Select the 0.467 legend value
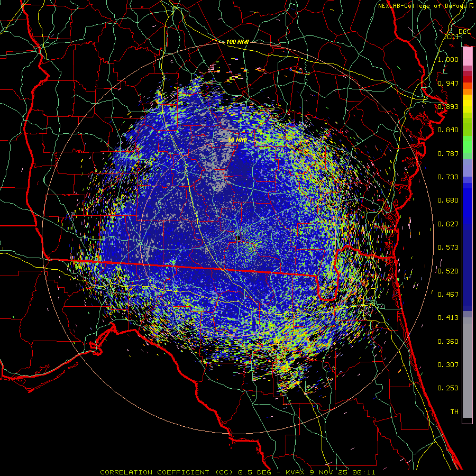Viewport: 476px width, 476px height. 448,294
